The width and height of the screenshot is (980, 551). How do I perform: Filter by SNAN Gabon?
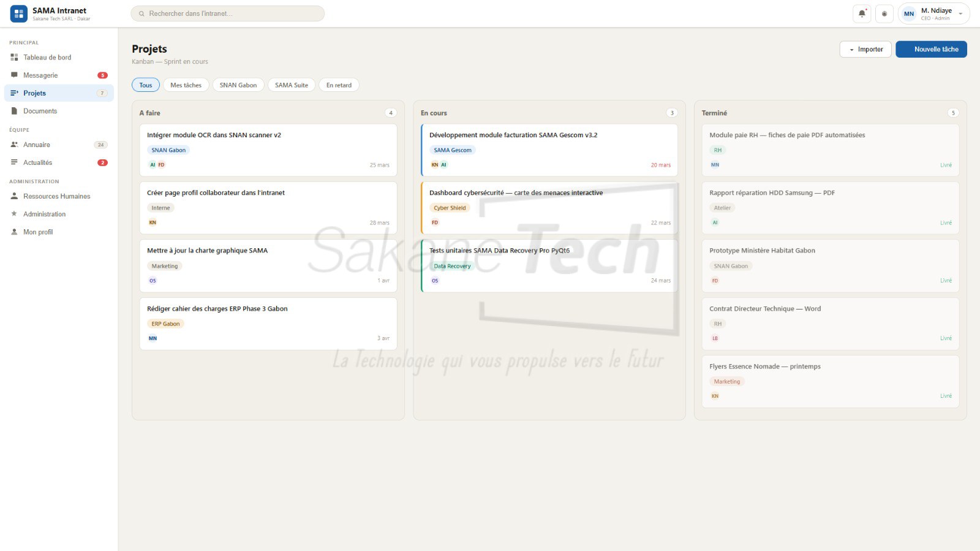pyautogui.click(x=238, y=85)
